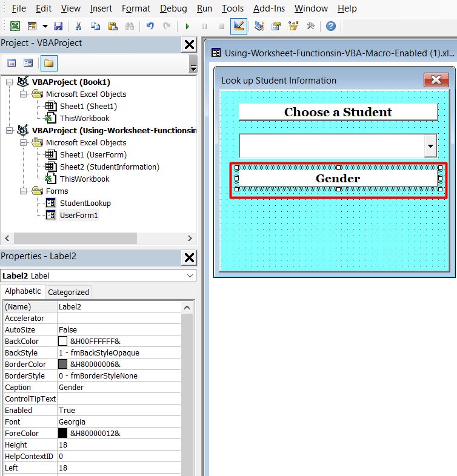
Task: Click the Properties list scroll up arrow
Action: (187, 308)
